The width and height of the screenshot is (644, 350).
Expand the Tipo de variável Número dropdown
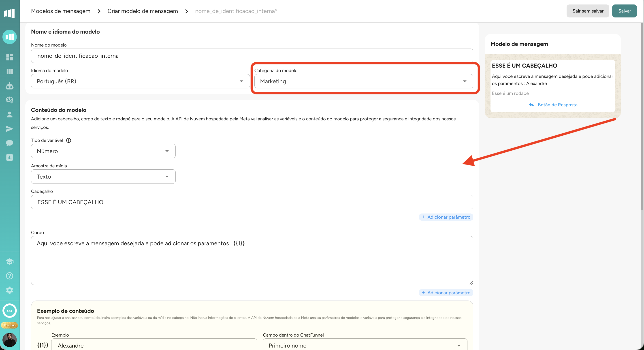coord(103,151)
